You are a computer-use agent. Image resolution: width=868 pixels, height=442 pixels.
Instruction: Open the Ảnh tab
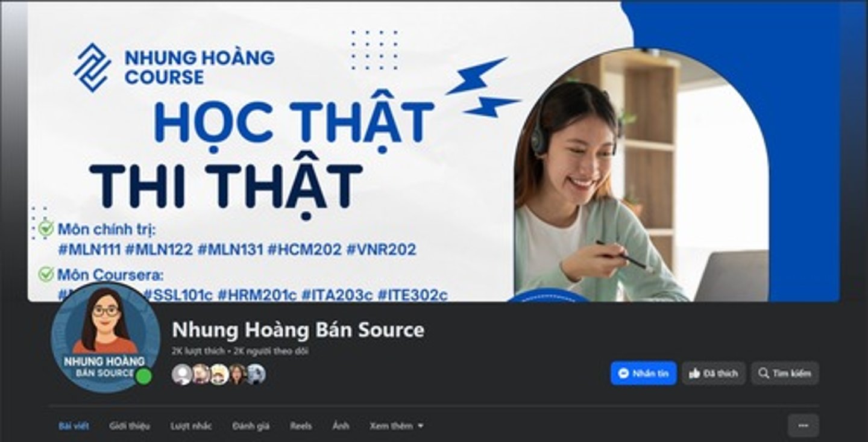click(x=341, y=426)
